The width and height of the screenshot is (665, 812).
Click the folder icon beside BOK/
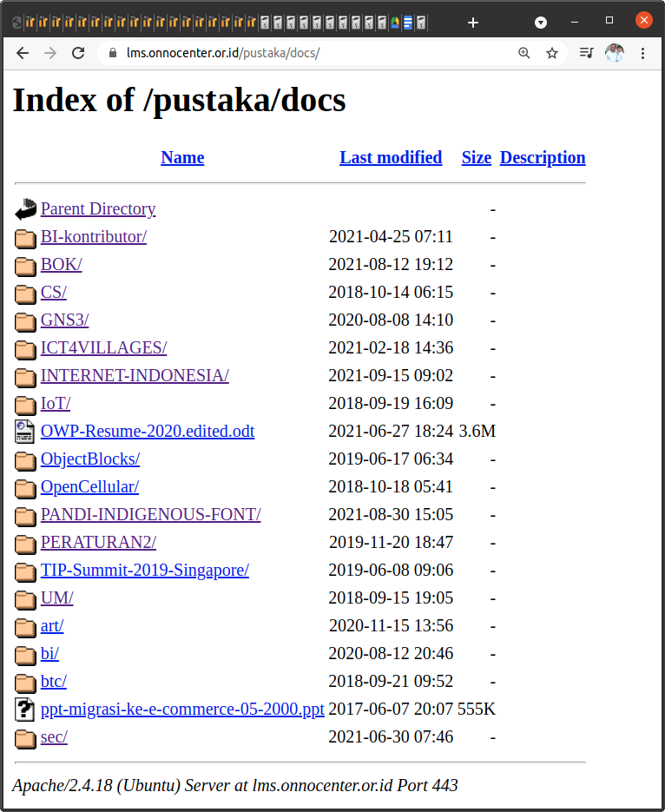(25, 266)
